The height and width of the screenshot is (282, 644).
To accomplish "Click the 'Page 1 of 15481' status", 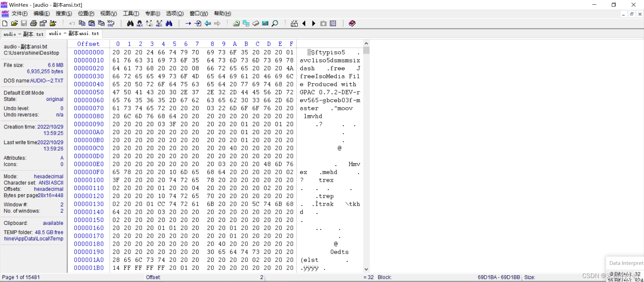I will pos(21,277).
